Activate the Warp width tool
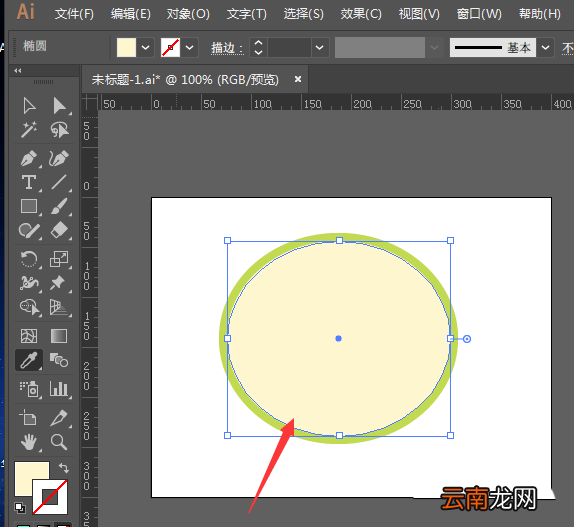This screenshot has height=527, width=574. click(x=29, y=283)
